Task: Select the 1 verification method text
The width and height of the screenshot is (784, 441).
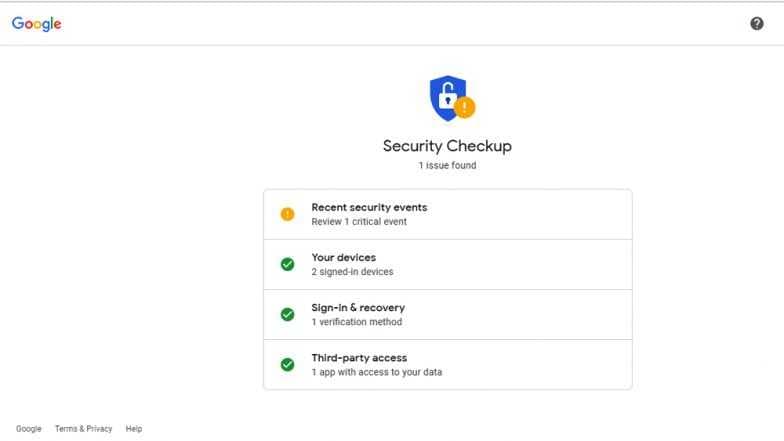Action: [x=356, y=322]
